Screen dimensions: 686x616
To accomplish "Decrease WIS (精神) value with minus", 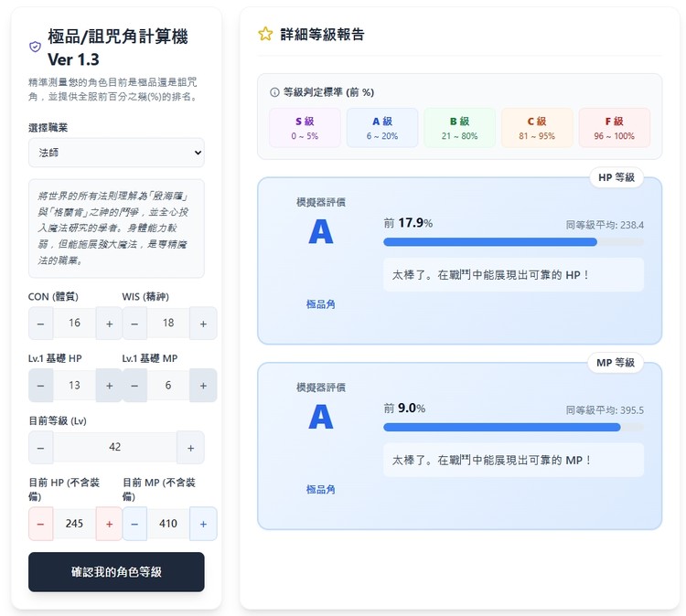I will (x=134, y=324).
